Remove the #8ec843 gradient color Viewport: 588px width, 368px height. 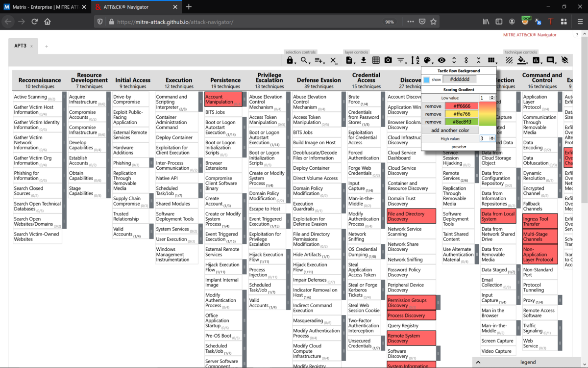click(433, 122)
